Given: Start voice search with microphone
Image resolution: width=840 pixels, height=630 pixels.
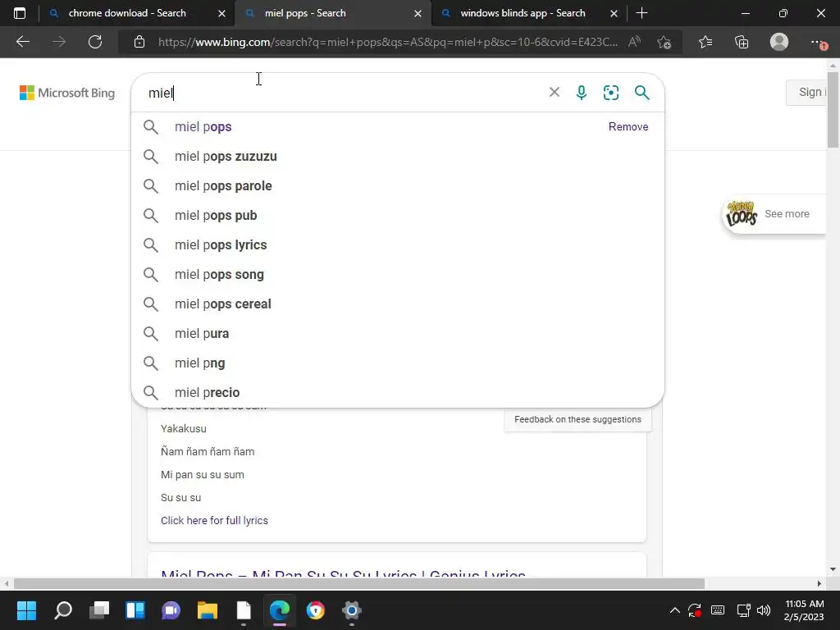Looking at the screenshot, I should (x=582, y=93).
